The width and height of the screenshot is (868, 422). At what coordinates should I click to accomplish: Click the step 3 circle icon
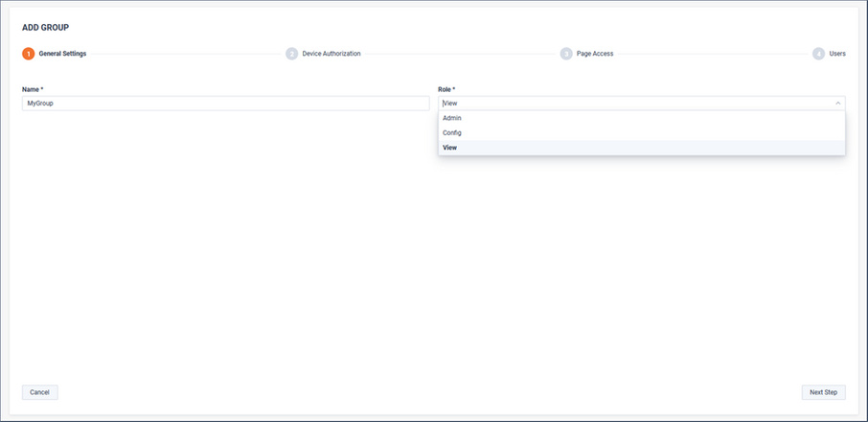[566, 54]
